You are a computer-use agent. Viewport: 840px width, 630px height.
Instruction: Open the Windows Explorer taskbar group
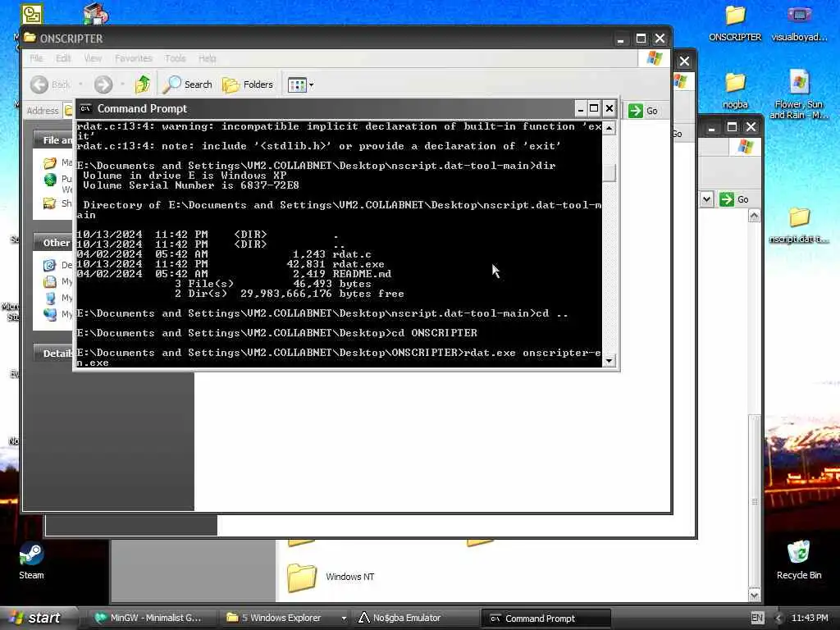point(285,619)
